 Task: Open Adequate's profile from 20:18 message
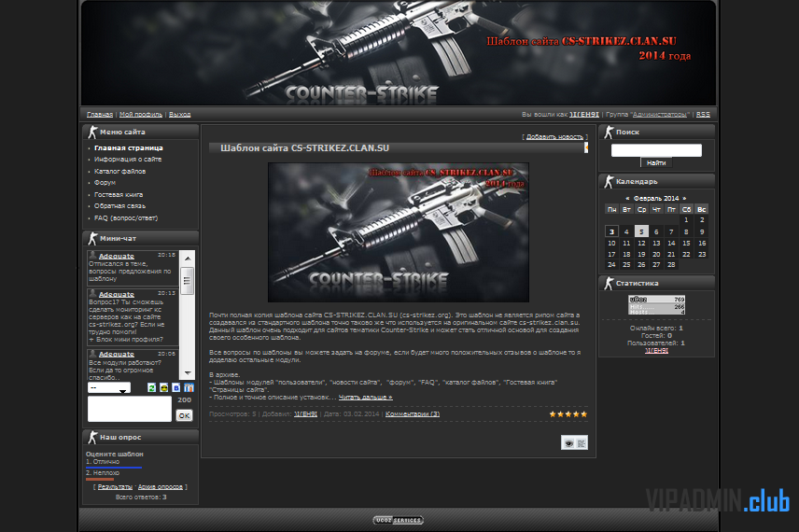[116, 256]
